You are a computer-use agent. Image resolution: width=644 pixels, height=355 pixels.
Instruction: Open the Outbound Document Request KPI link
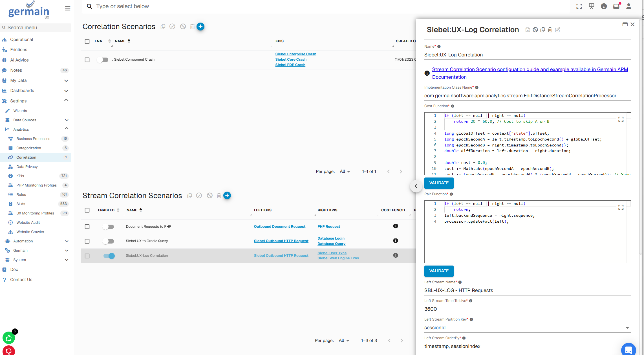tap(279, 227)
